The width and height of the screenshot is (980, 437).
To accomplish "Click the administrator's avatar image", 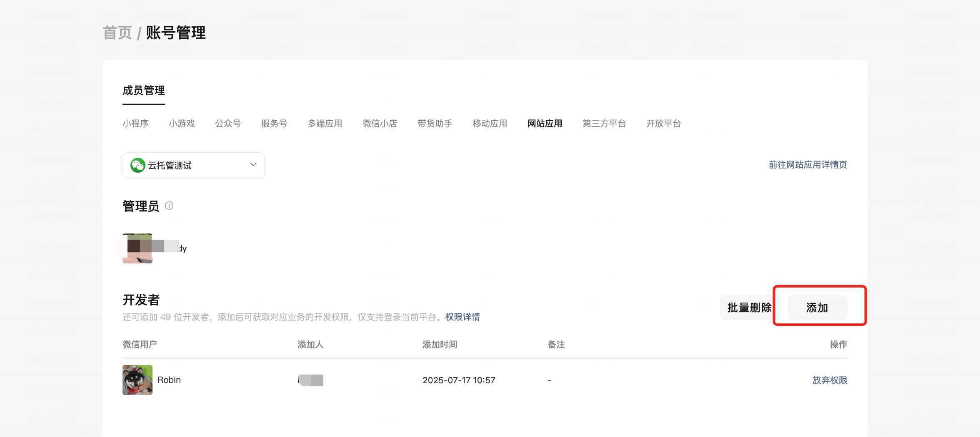I will click(137, 248).
